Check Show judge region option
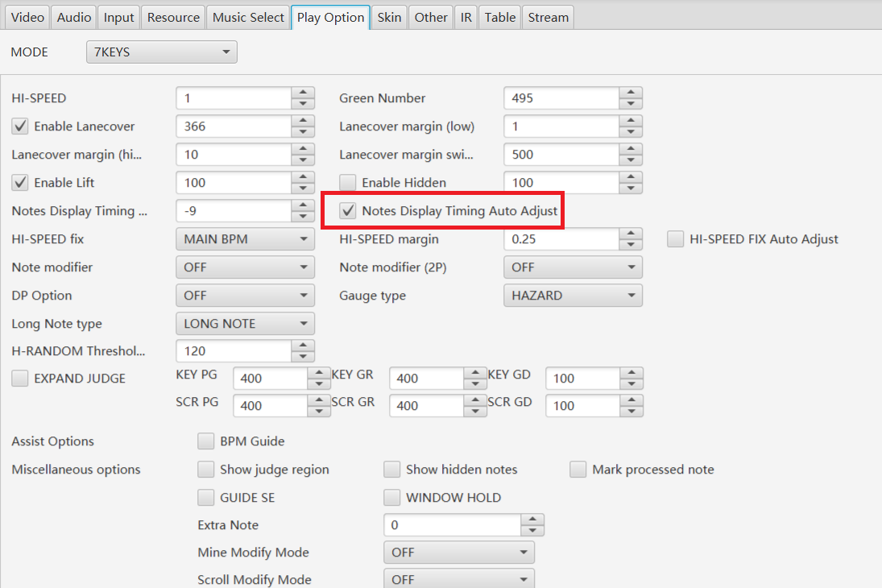Screen dimensions: 882x588 (x=206, y=470)
